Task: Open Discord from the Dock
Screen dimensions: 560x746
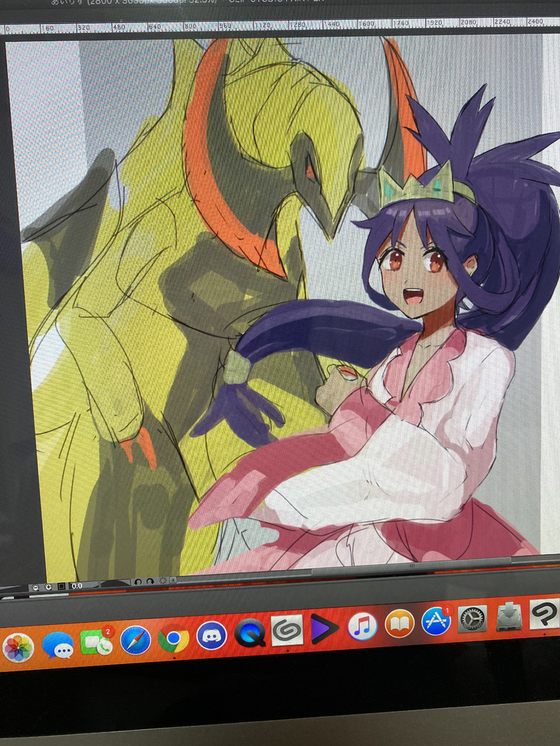Action: [211, 635]
